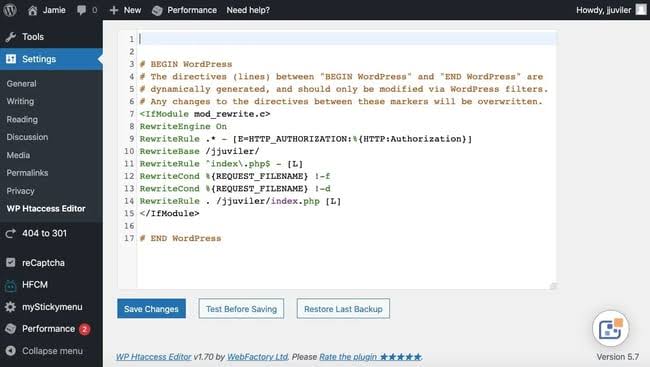Go to Reading settings
650x367 pixels.
tap(22, 119)
